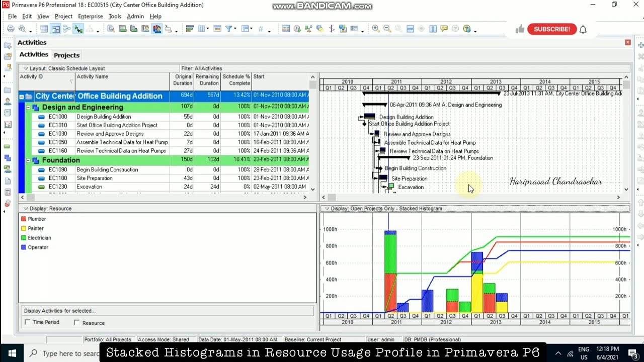Select the Gantt Chart view icon
Image resolution: width=644 pixels, height=362 pixels.
[x=55, y=29]
